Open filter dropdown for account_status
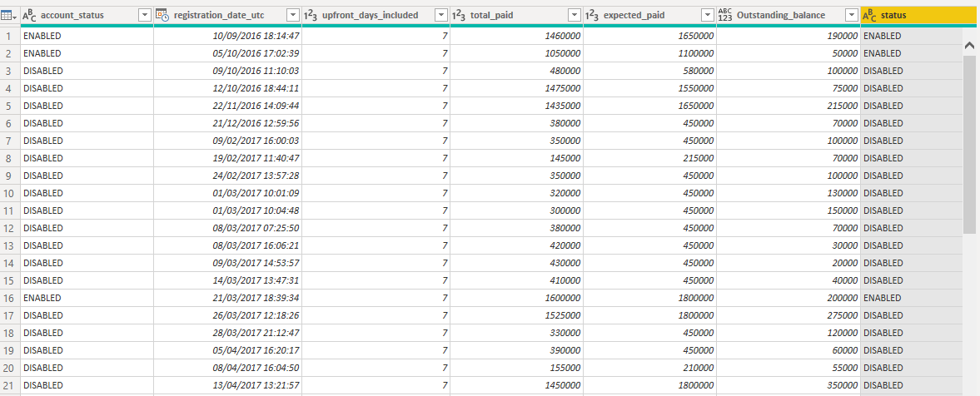The height and width of the screenshot is (396, 980). point(145,15)
